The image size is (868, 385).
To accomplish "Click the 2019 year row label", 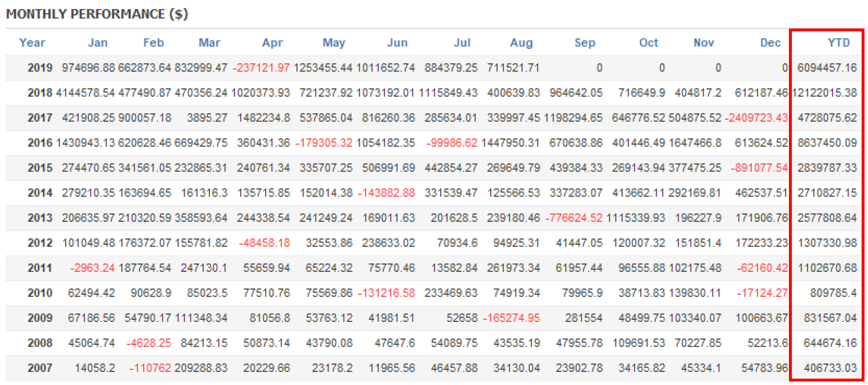I will pyautogui.click(x=40, y=67).
